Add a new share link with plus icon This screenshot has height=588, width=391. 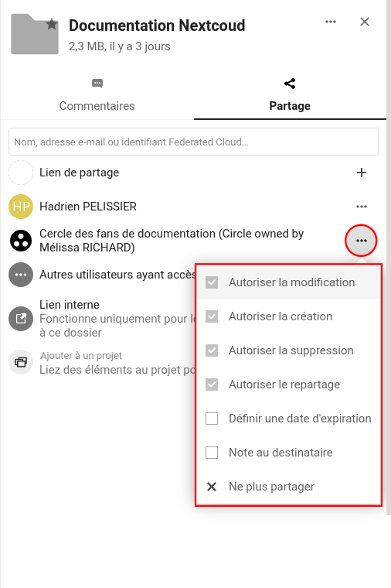362,173
